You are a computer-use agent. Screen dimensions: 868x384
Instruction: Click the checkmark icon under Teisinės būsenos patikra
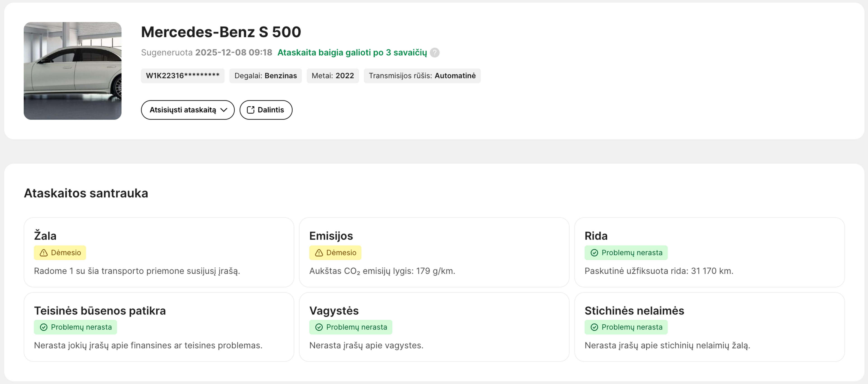pos(43,327)
